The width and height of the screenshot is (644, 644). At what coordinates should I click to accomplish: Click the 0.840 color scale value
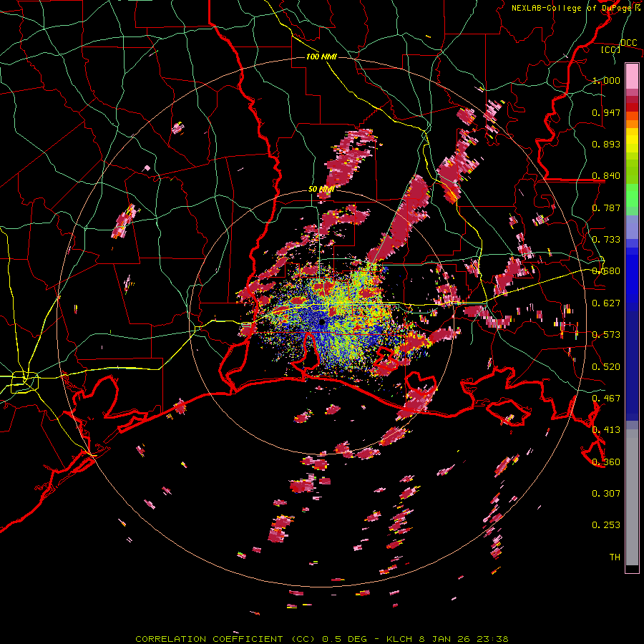(x=606, y=176)
